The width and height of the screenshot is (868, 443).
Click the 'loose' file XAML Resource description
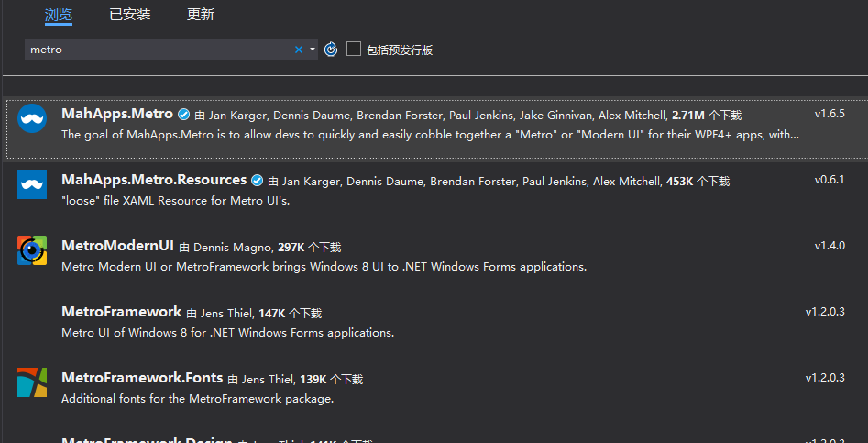[x=175, y=201]
